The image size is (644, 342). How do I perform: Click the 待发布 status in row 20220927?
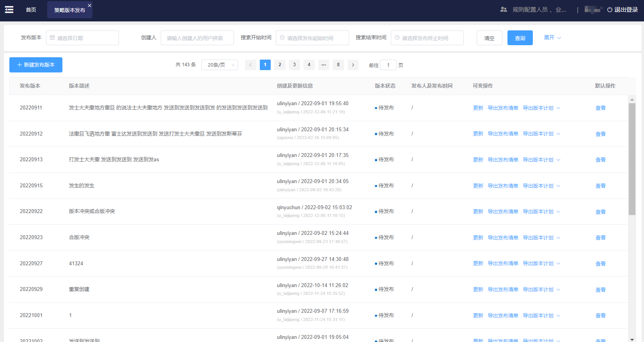coord(384,263)
